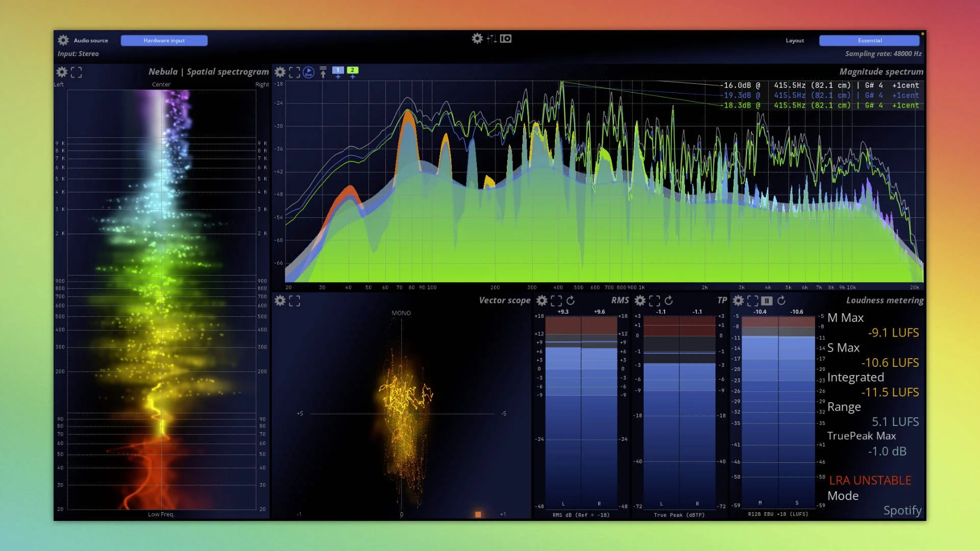This screenshot has width=980, height=551.
Task: Open the Hardware input source dropdown
Action: (x=164, y=40)
